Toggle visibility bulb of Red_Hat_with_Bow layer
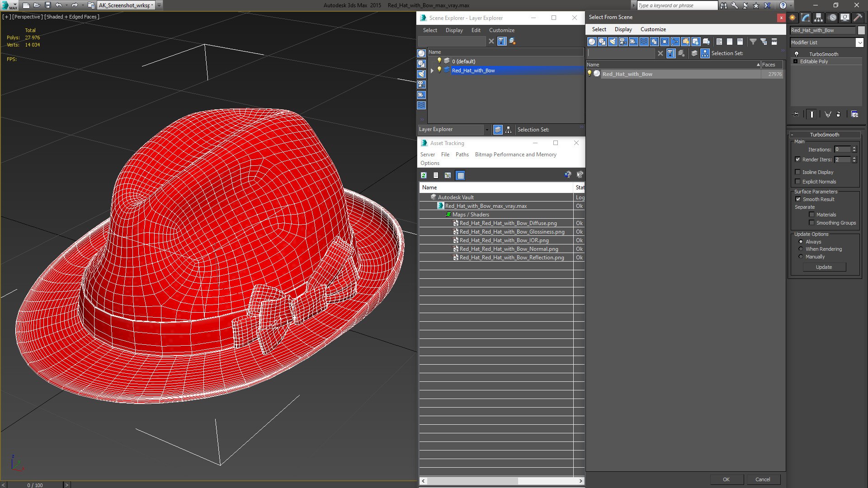Image resolution: width=868 pixels, height=488 pixels. tap(439, 70)
